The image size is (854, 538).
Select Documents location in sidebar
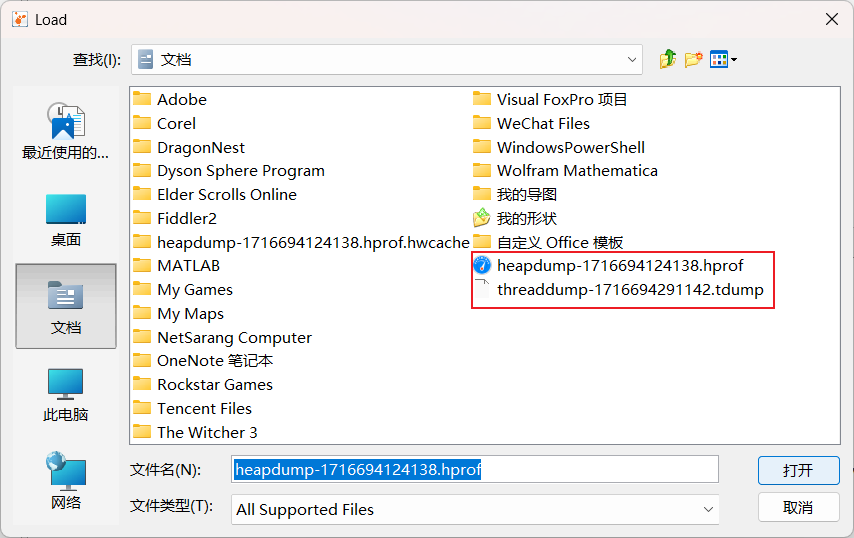click(x=66, y=306)
